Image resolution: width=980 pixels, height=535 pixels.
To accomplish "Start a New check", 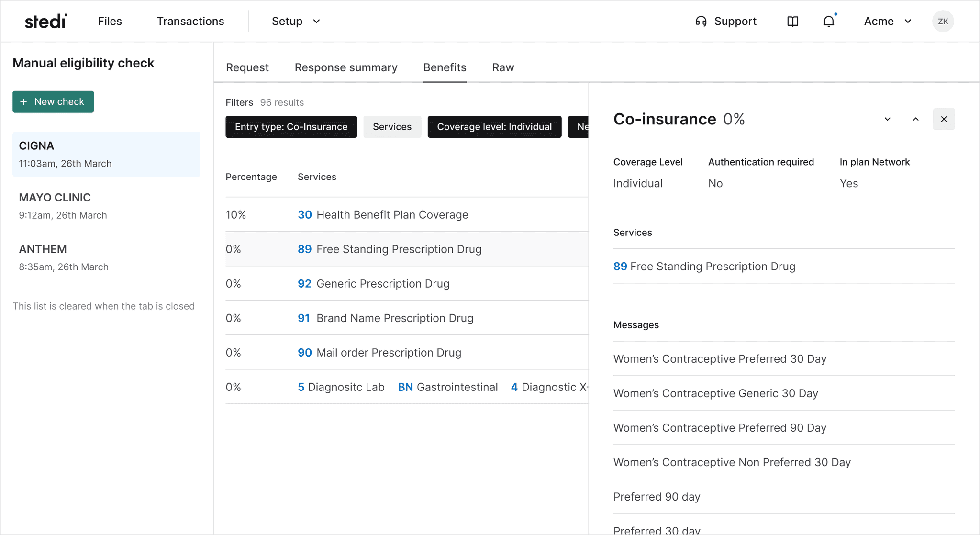I will point(53,102).
